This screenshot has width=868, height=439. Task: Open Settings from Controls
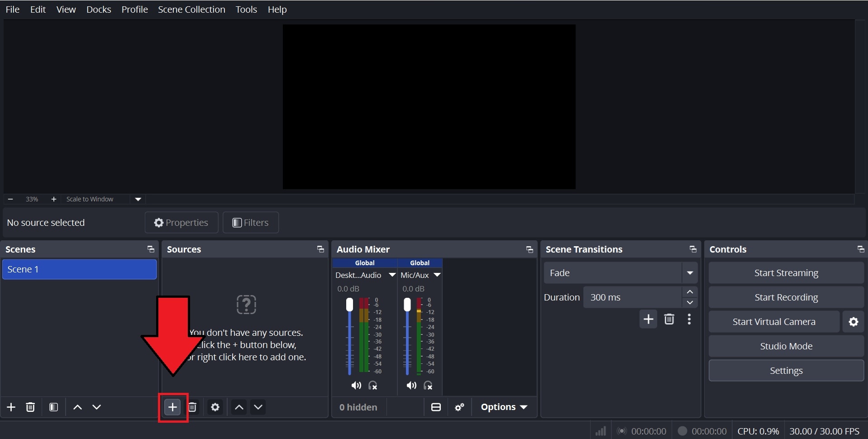point(786,371)
